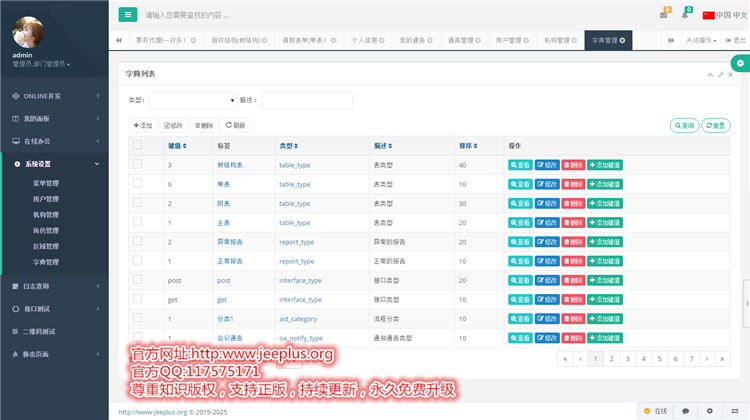Click the 刷新 refresh button
The image size is (750, 420).
pyautogui.click(x=235, y=125)
